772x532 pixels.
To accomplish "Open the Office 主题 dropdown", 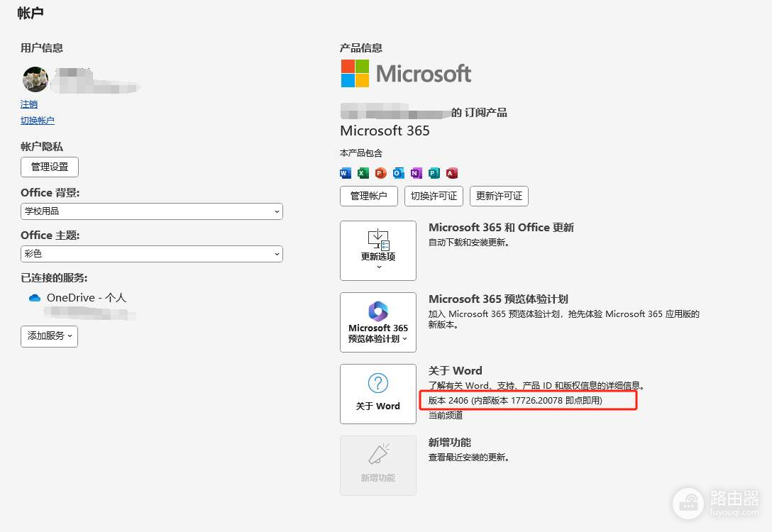I will click(152, 254).
